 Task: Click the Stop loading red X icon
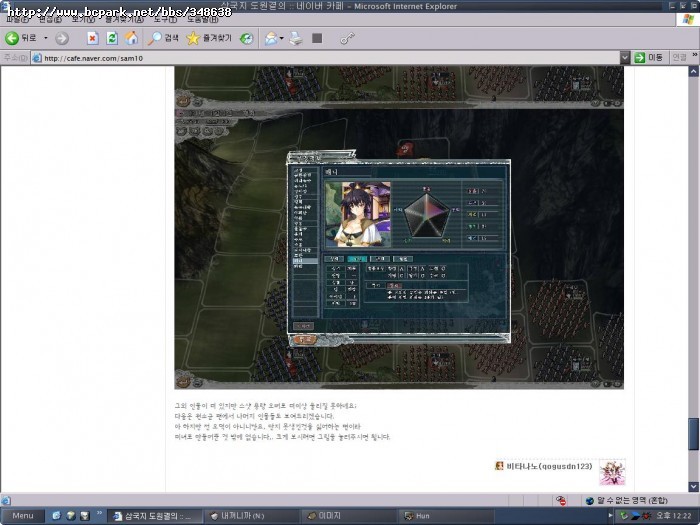(92, 38)
